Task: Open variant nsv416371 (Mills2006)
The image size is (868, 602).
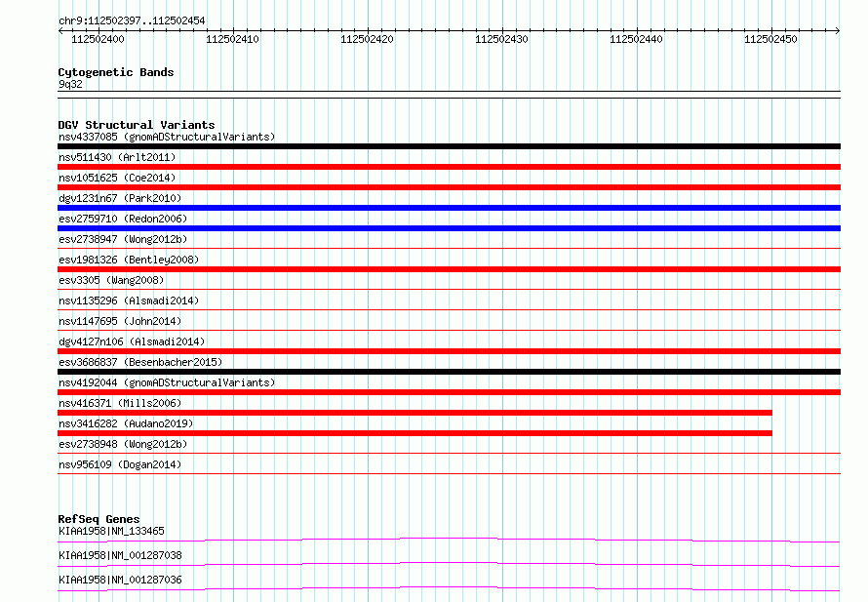Action: 120,403
